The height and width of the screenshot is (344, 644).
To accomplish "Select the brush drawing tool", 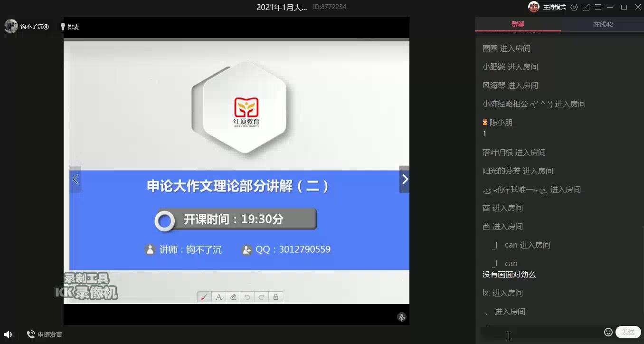I will point(204,297).
